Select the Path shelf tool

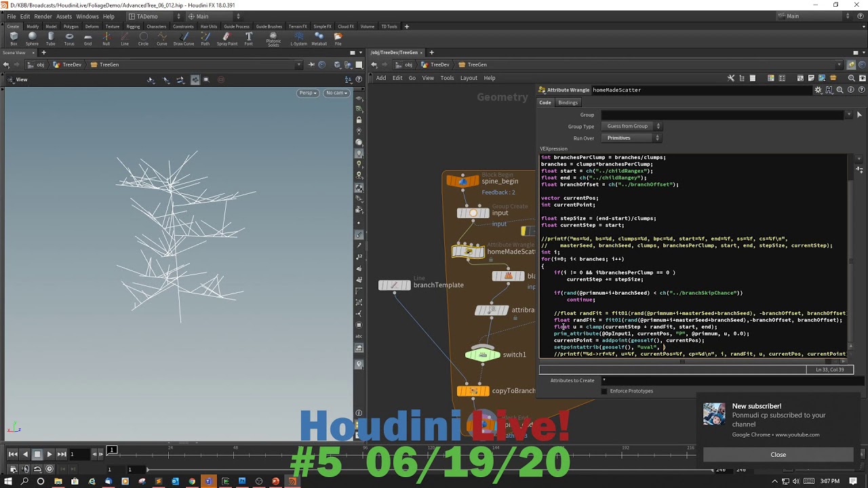(x=205, y=39)
